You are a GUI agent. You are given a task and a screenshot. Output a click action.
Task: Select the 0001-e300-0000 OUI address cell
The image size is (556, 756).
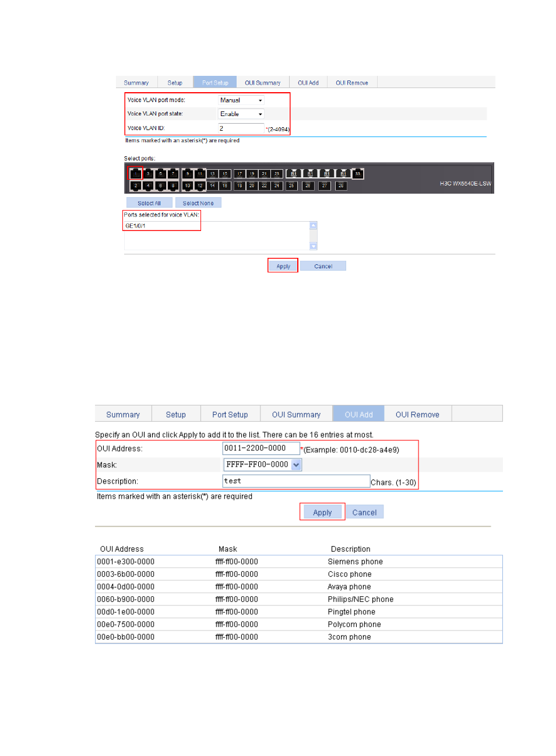click(x=126, y=562)
